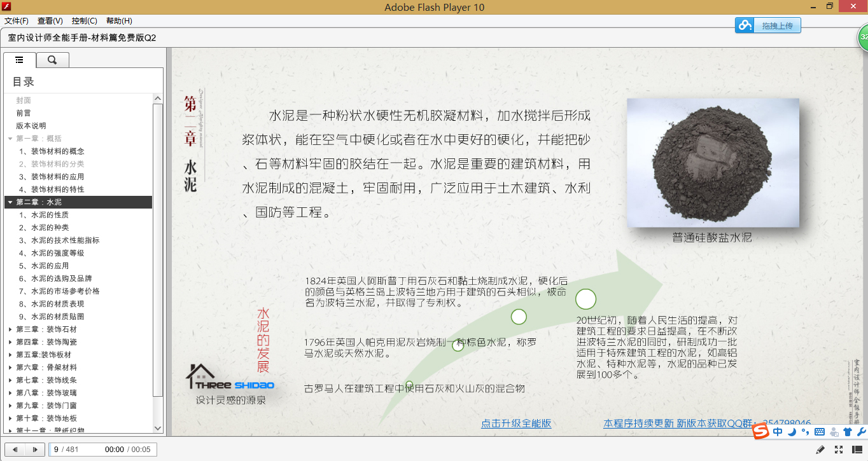Expand the 第四章：装饰陶瓷 chapter

click(10, 342)
